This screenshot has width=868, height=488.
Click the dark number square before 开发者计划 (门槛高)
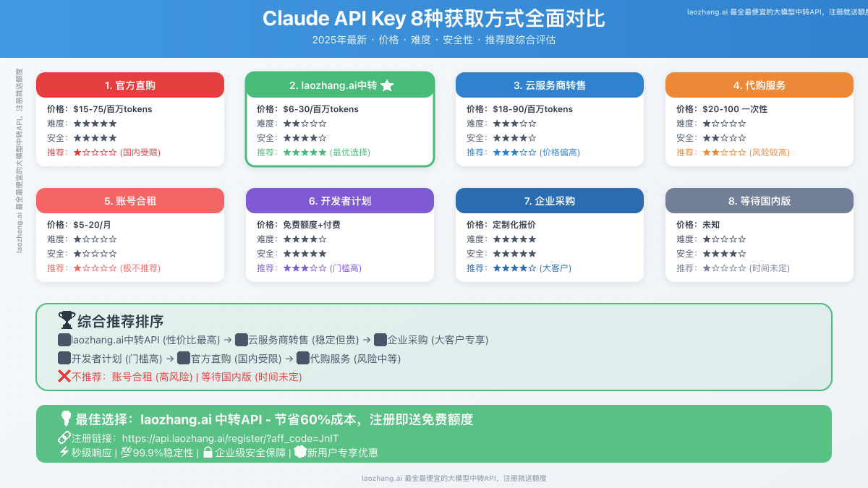click(x=64, y=358)
